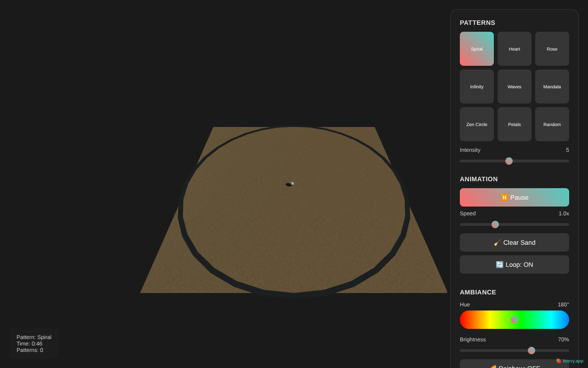Click the Clear Sand button
The height and width of the screenshot is (368, 588).
[x=514, y=242]
